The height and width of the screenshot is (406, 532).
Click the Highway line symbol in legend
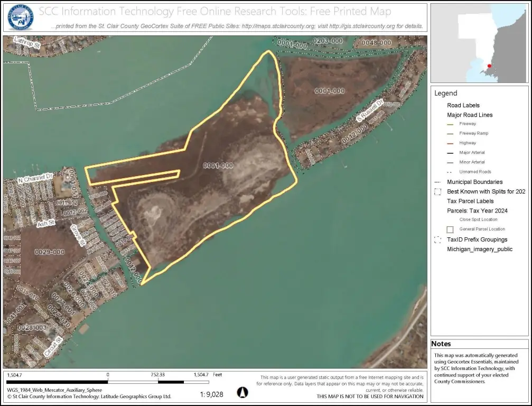point(450,143)
